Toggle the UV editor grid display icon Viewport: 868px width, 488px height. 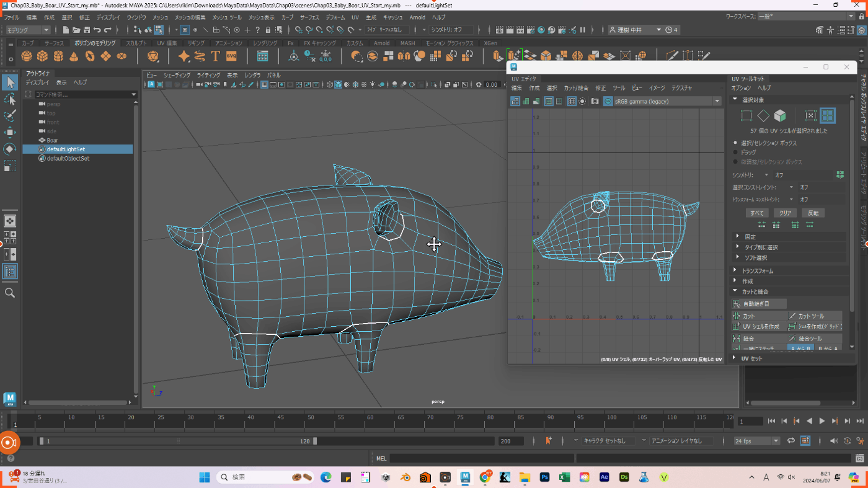pos(572,101)
